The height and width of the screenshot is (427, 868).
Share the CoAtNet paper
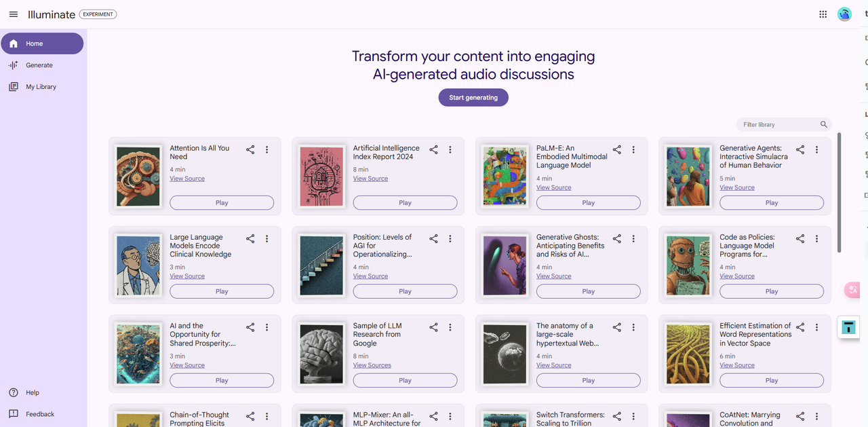click(800, 416)
